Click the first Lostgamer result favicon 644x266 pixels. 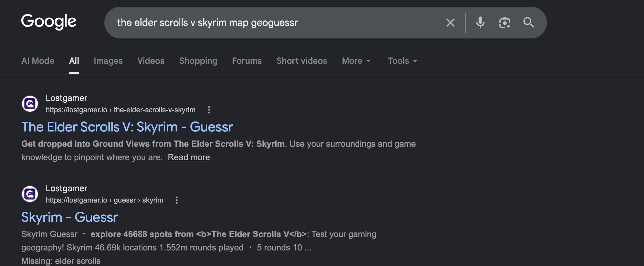[x=30, y=104]
